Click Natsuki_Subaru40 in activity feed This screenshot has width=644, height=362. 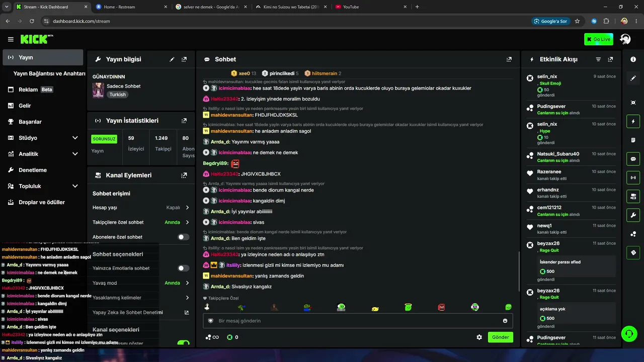pyautogui.click(x=558, y=154)
